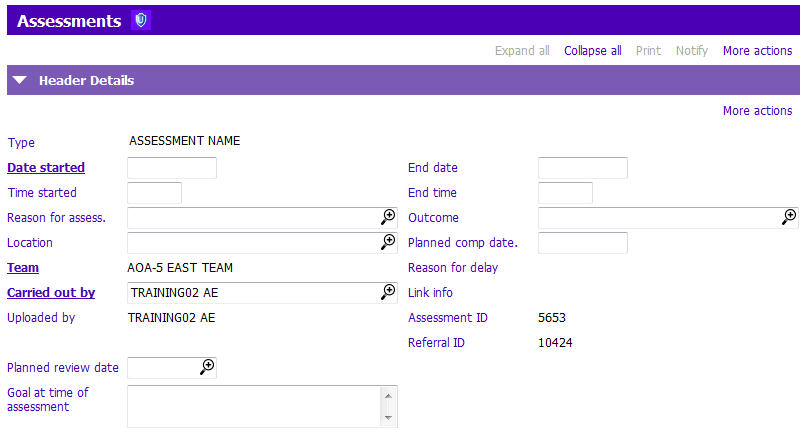Click the Carried out by TRAINING02 AE field
This screenshot has height=433, width=805.
[262, 293]
